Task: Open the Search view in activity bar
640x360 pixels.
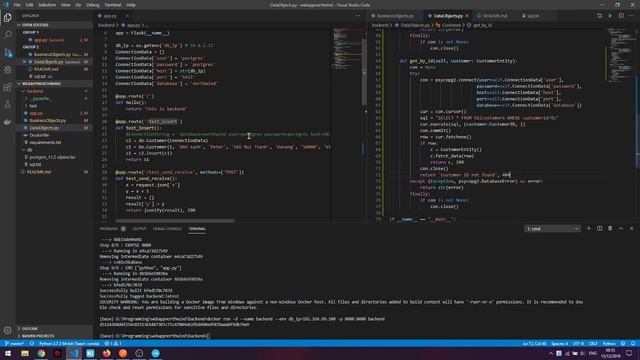Action: click(x=7, y=35)
